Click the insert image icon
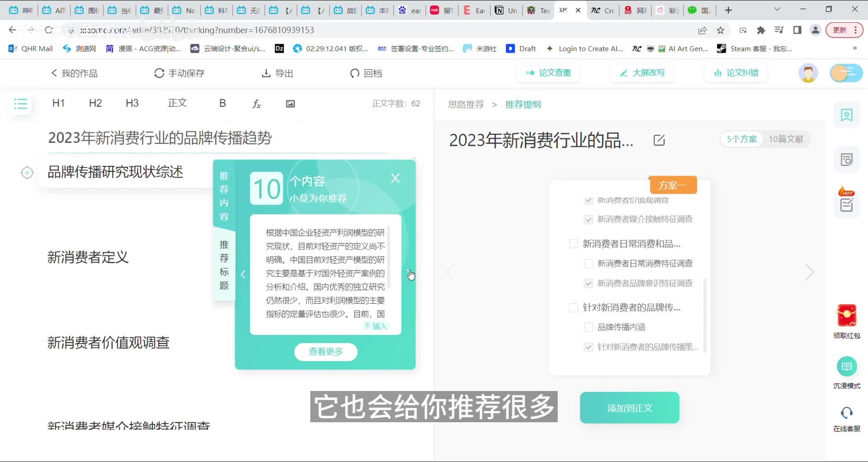The width and height of the screenshot is (868, 462). (x=290, y=104)
